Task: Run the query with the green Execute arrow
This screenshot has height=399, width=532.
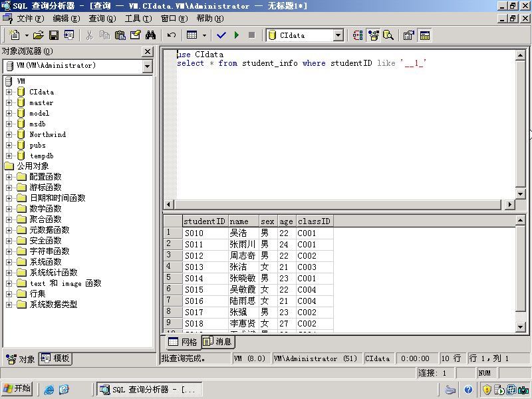Action: [237, 35]
